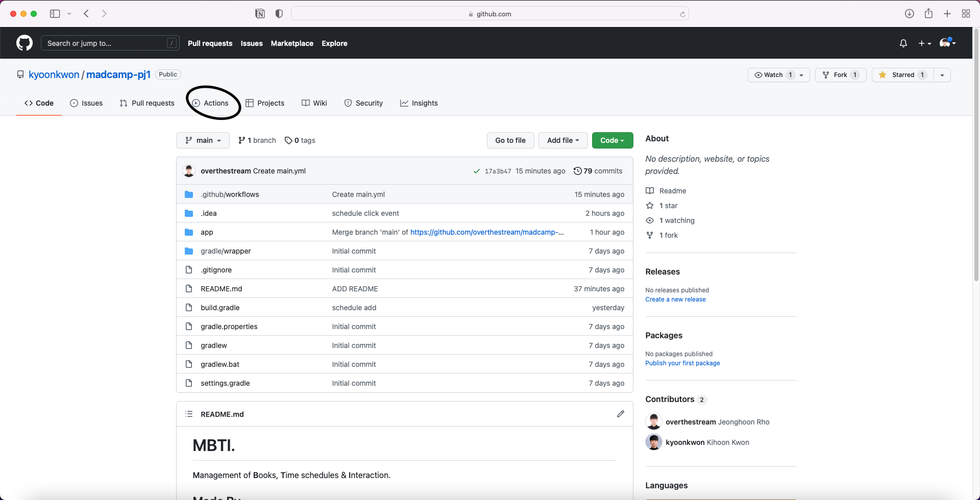Open the plus create-new dropdown
The image size is (980, 500).
pyautogui.click(x=925, y=43)
